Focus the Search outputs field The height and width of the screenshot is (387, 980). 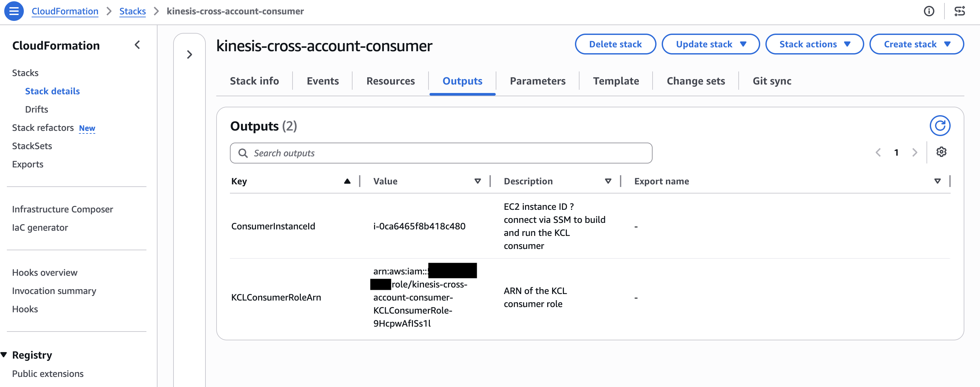tap(441, 153)
